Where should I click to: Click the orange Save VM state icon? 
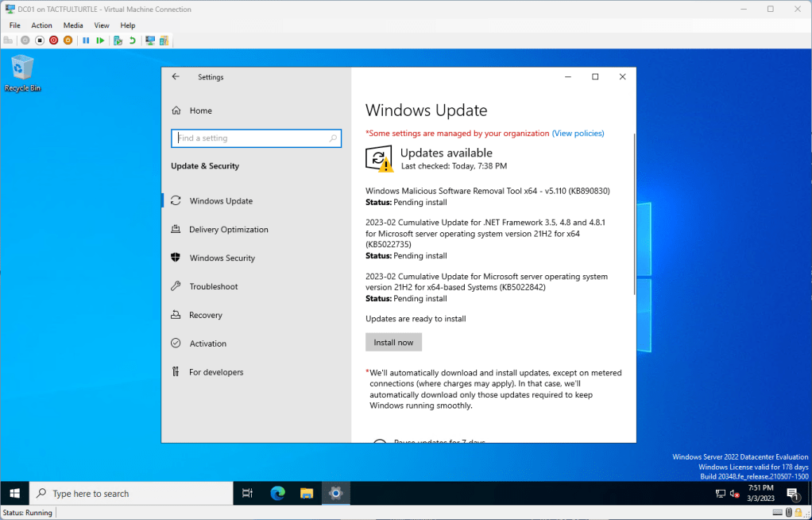click(68, 40)
